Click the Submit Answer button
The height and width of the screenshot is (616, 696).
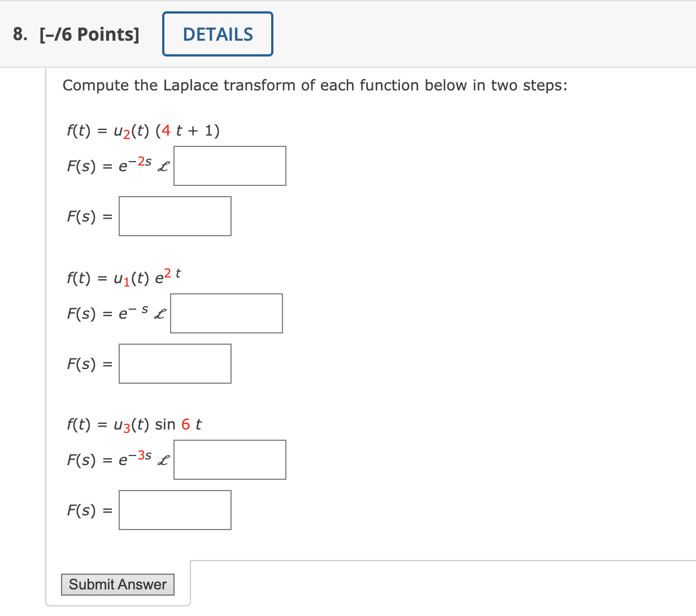point(118,584)
